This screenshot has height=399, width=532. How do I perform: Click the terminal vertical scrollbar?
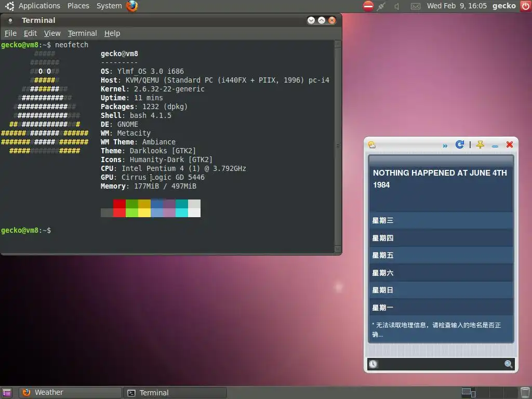pyautogui.click(x=338, y=146)
